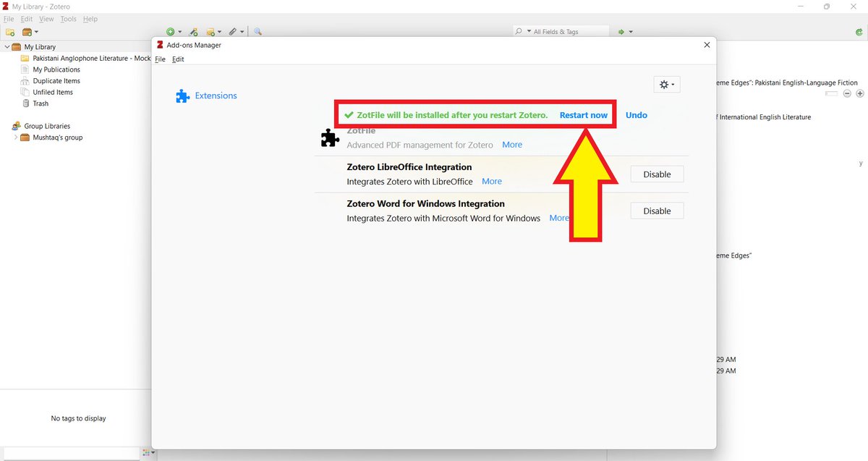This screenshot has height=461, width=868.
Task: Open the View menu
Action: [46, 19]
